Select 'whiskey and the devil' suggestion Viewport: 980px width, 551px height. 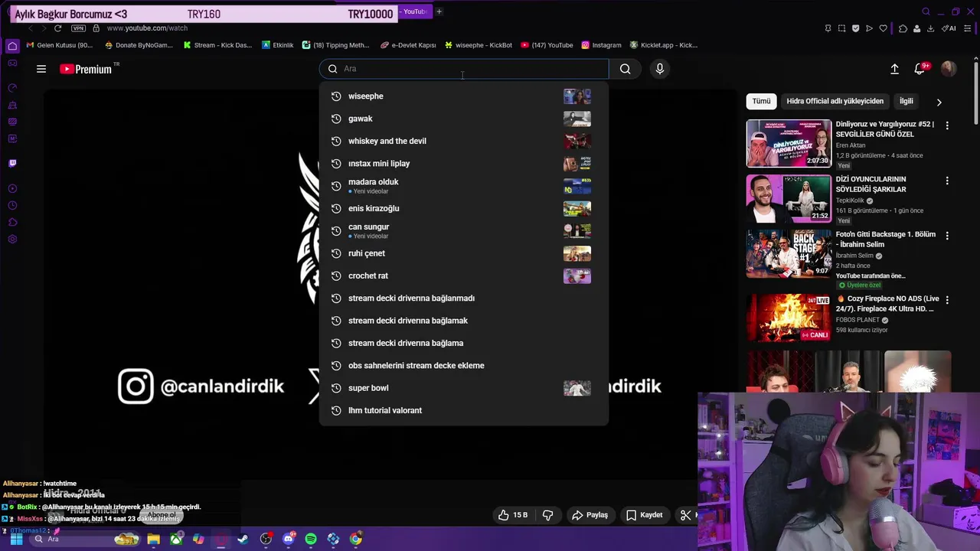click(464, 141)
